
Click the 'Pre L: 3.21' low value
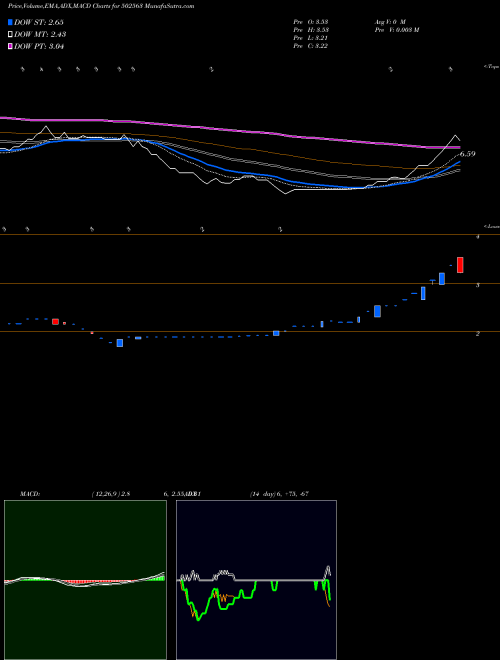click(x=311, y=38)
